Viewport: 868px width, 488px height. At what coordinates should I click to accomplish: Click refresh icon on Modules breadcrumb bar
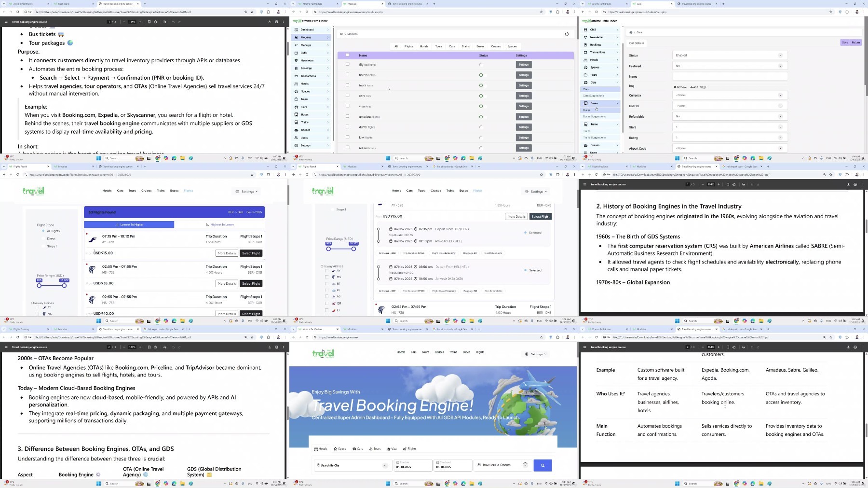pyautogui.click(x=567, y=34)
